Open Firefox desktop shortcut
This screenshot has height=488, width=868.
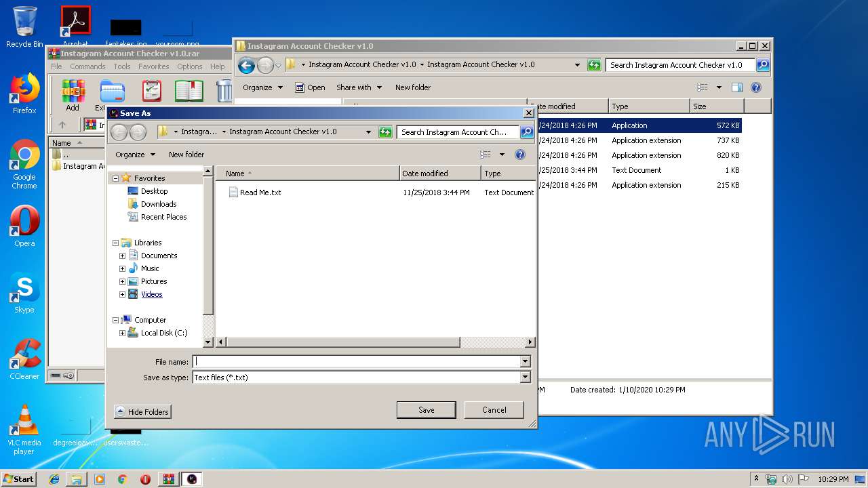(x=24, y=94)
